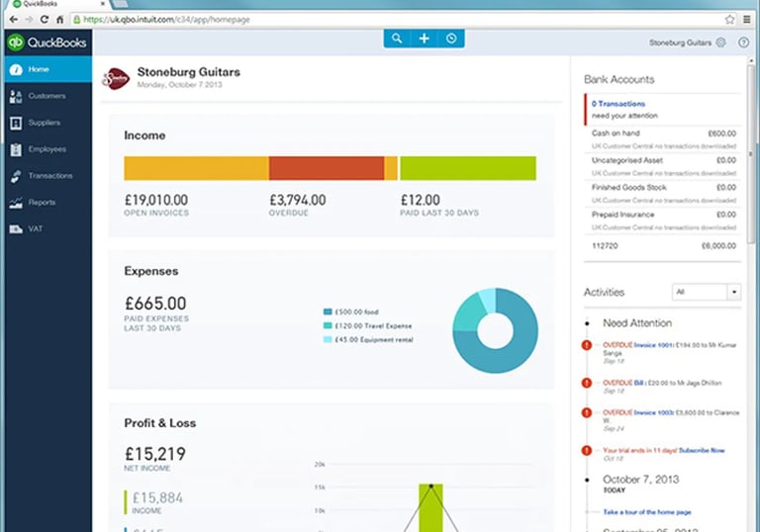
Task: Click the browser forward arrow
Action: (29, 20)
